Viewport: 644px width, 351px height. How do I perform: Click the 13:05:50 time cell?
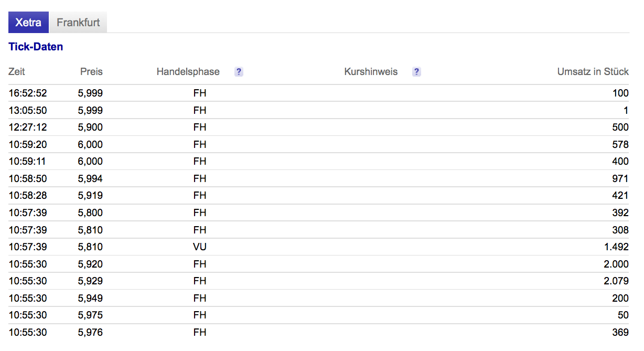[28, 110]
